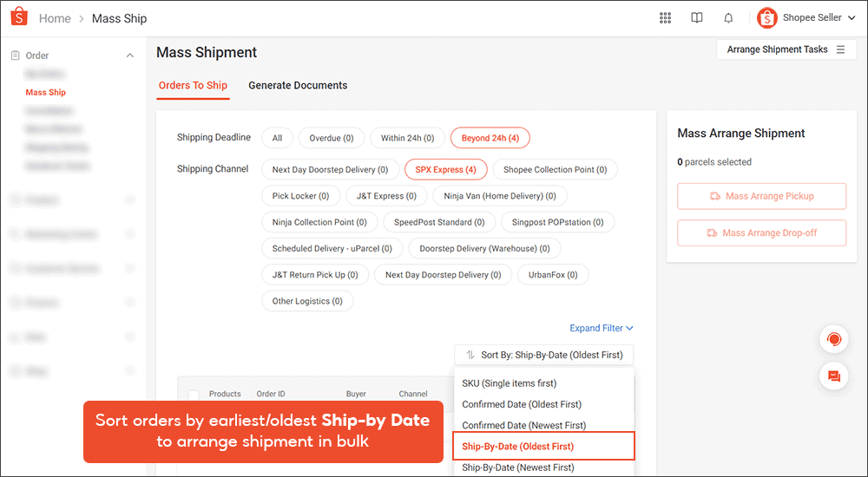868x477 pixels.
Task: Choose Ship-By-Date (Newest First) sort
Action: point(543,467)
